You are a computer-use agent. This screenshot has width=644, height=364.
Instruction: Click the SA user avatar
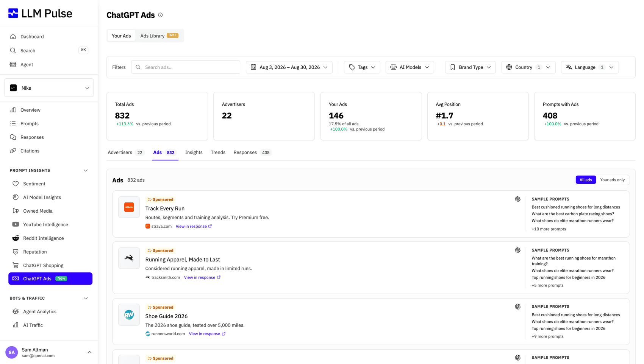(x=12, y=352)
